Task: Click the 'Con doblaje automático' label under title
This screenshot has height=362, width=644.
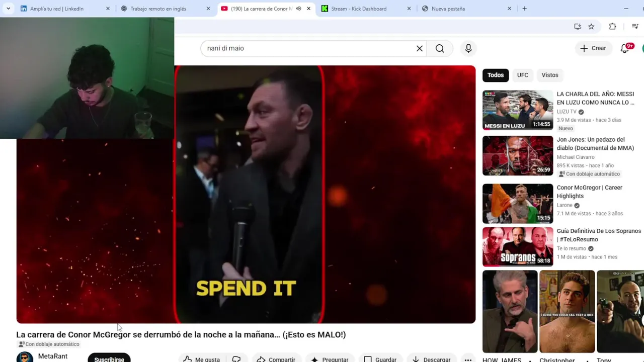Action: coord(49,344)
